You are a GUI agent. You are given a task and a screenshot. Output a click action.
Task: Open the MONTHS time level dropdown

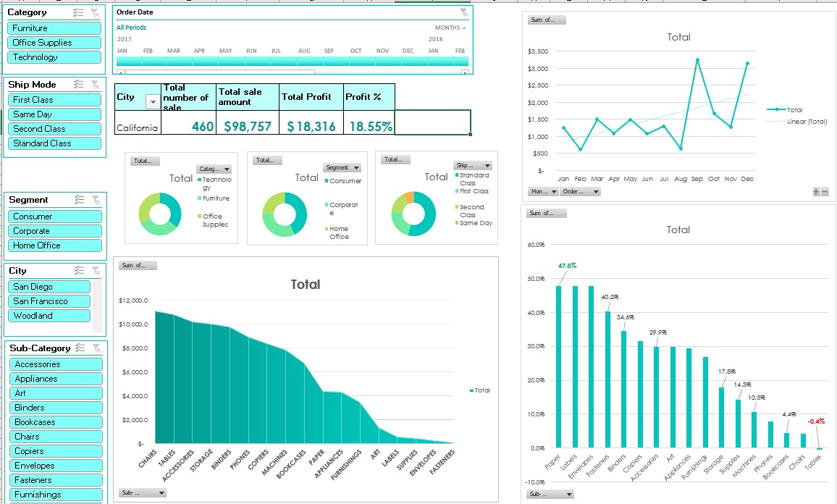click(450, 28)
